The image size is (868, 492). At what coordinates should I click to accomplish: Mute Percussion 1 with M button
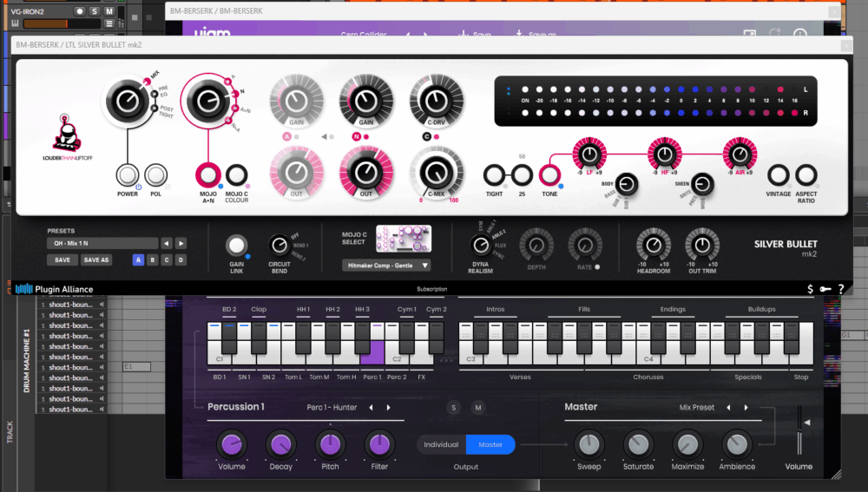point(478,408)
